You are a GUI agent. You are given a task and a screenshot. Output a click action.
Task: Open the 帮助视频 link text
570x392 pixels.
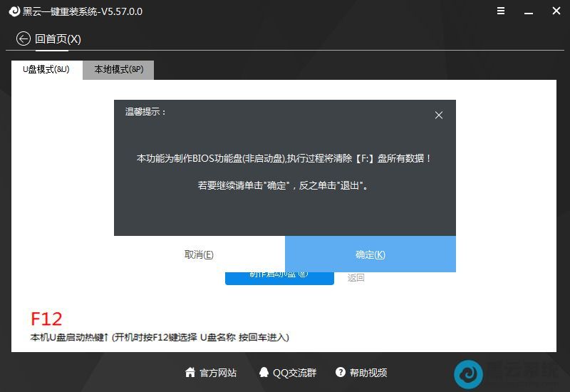click(368, 372)
